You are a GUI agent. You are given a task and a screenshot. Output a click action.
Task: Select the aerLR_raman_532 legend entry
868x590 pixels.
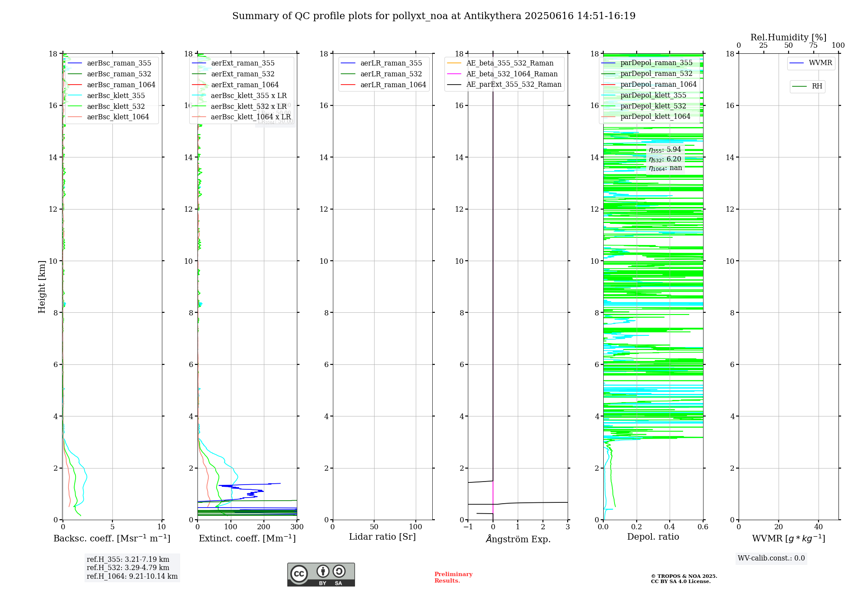tap(381, 74)
